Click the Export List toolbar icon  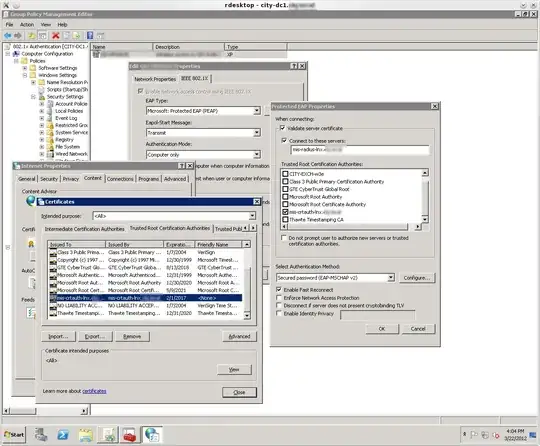click(x=76, y=35)
